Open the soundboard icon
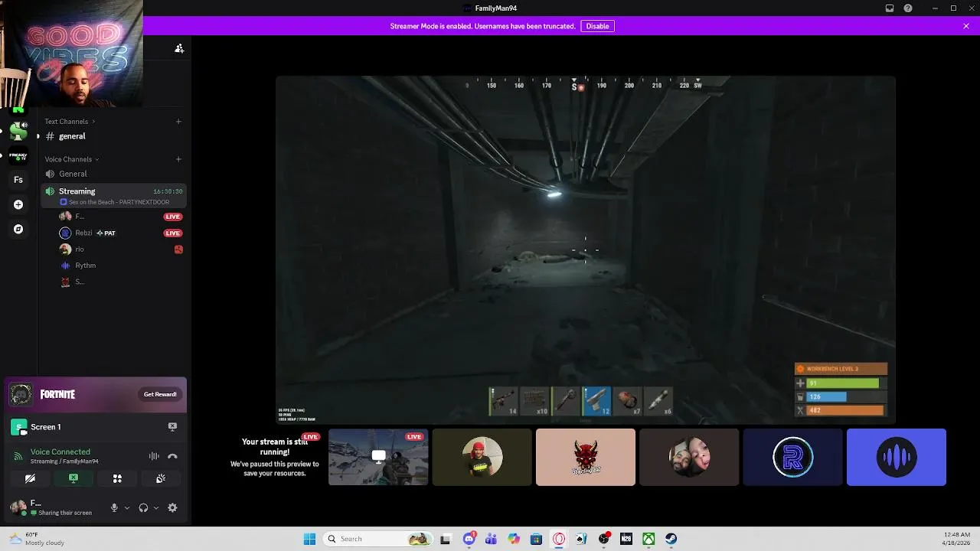The width and height of the screenshot is (980, 551). click(x=161, y=478)
